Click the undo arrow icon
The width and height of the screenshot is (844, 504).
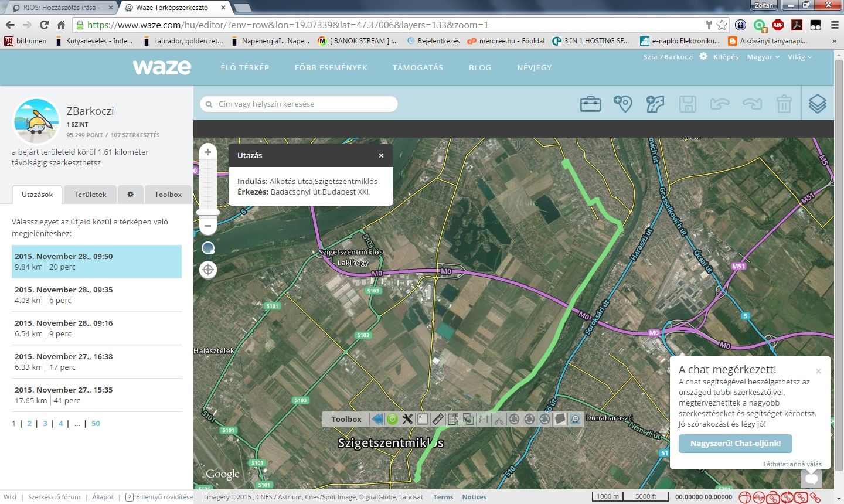coord(720,104)
